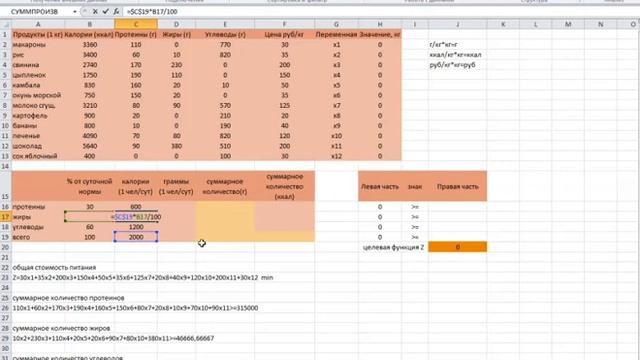640x360 pixels.
Task: Click header cell 'Переменная'
Action: 336,35
